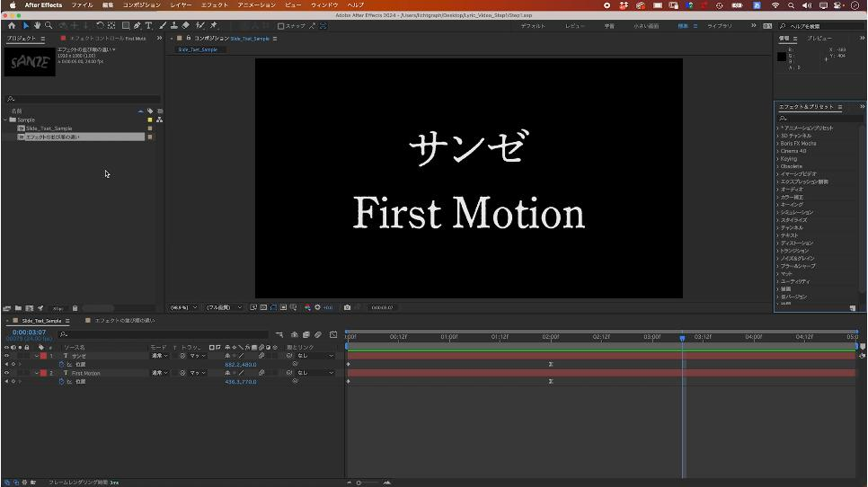Toggle the Snapping checkbox in toolbar
This screenshot has width=868, height=487.
(x=280, y=26)
